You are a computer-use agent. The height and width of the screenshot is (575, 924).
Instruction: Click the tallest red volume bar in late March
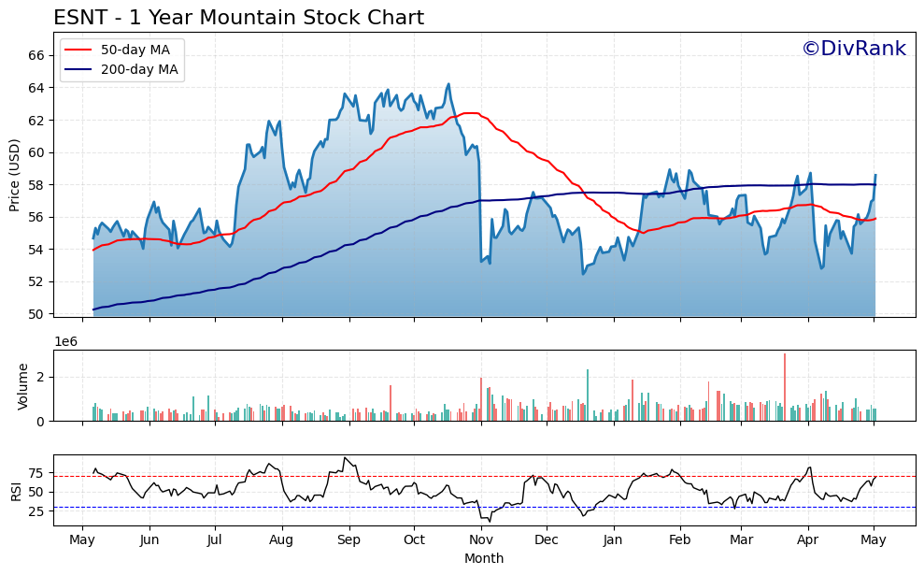785,387
